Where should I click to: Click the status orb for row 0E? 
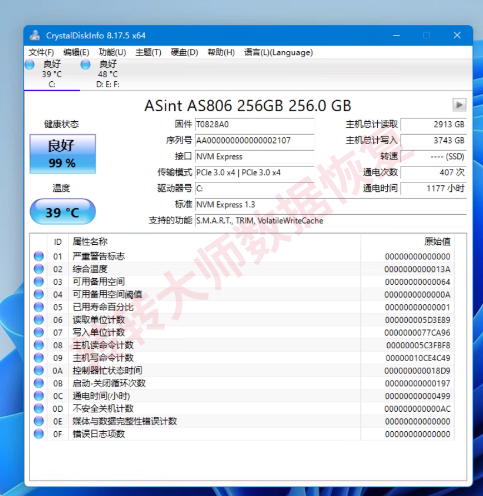[39, 421]
